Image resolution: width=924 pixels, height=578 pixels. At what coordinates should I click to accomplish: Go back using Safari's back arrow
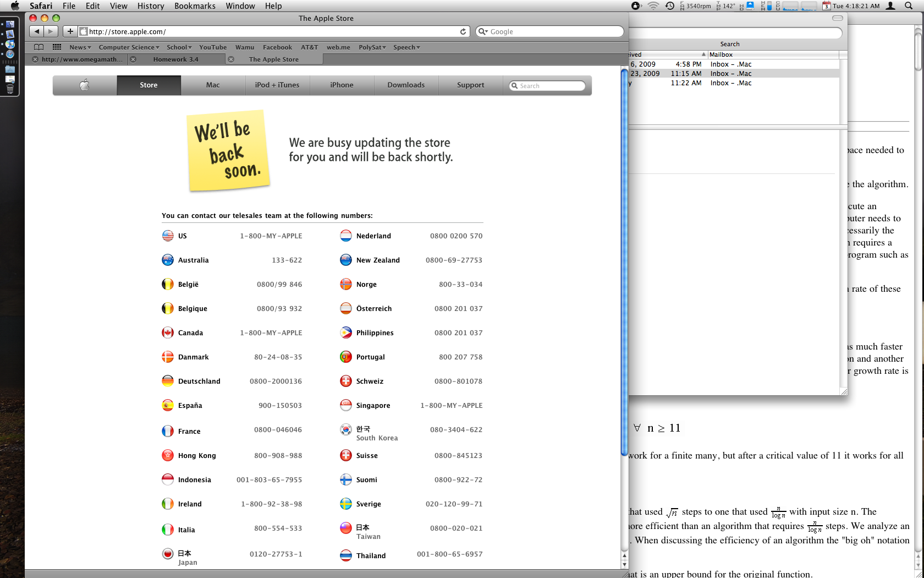pos(37,31)
